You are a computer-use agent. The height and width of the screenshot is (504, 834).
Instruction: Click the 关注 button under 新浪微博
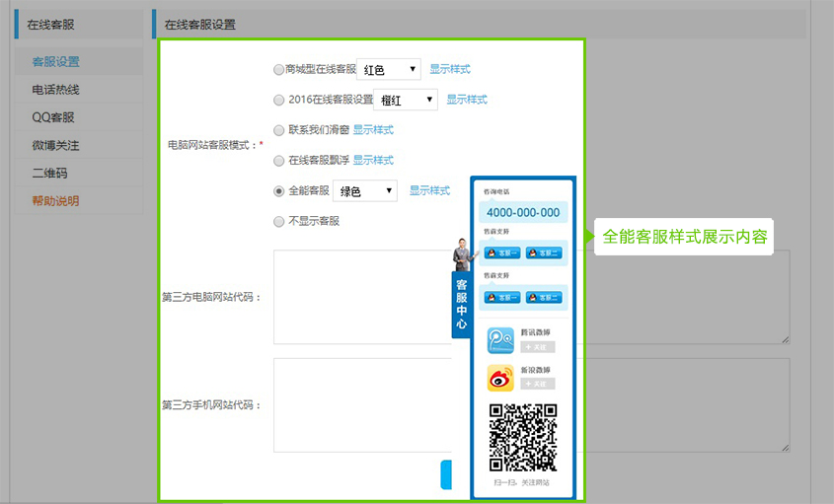537,384
